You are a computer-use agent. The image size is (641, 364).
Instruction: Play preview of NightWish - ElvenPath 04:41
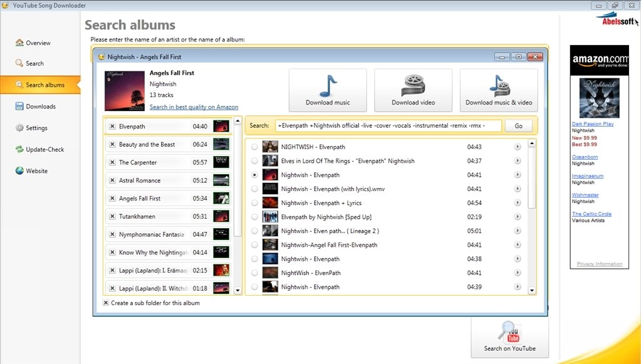pos(517,273)
